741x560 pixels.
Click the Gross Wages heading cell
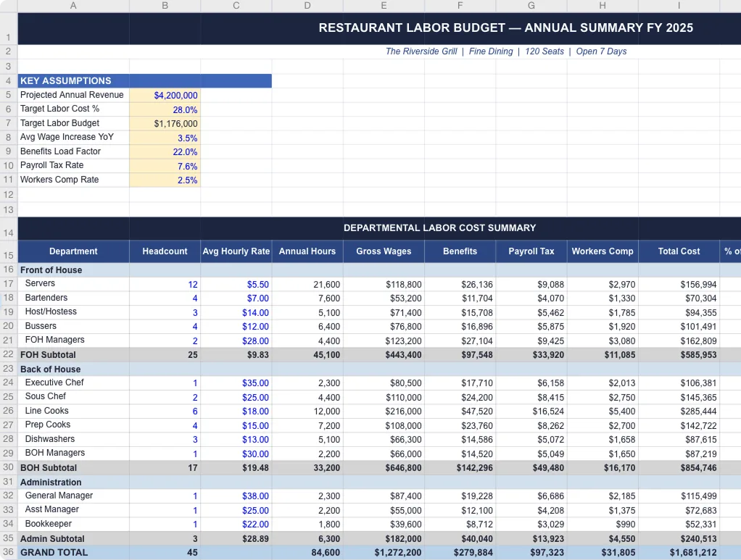click(384, 251)
